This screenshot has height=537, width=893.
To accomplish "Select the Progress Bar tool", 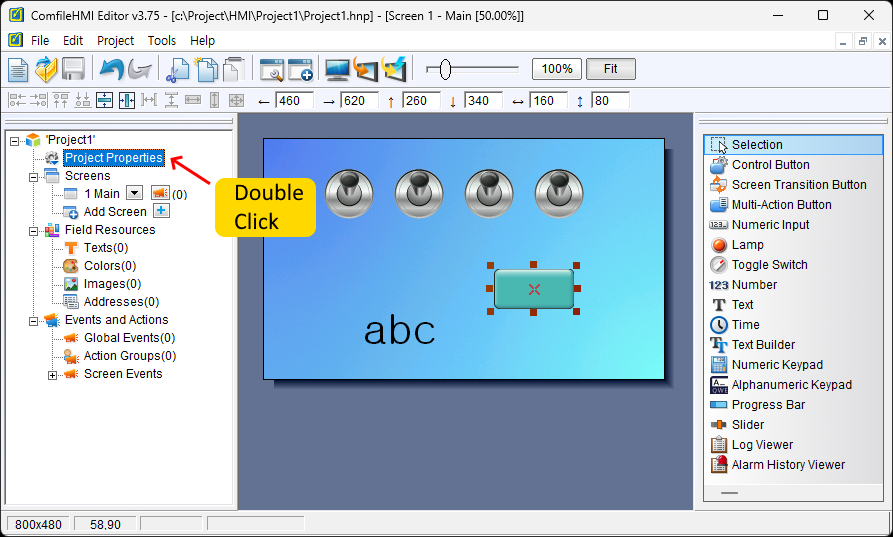I will tap(768, 405).
